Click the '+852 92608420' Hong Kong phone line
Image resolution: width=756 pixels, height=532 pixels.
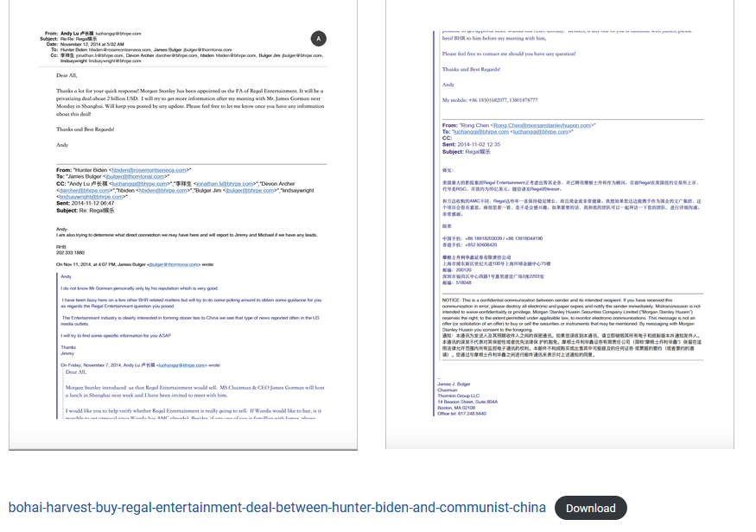470,244
